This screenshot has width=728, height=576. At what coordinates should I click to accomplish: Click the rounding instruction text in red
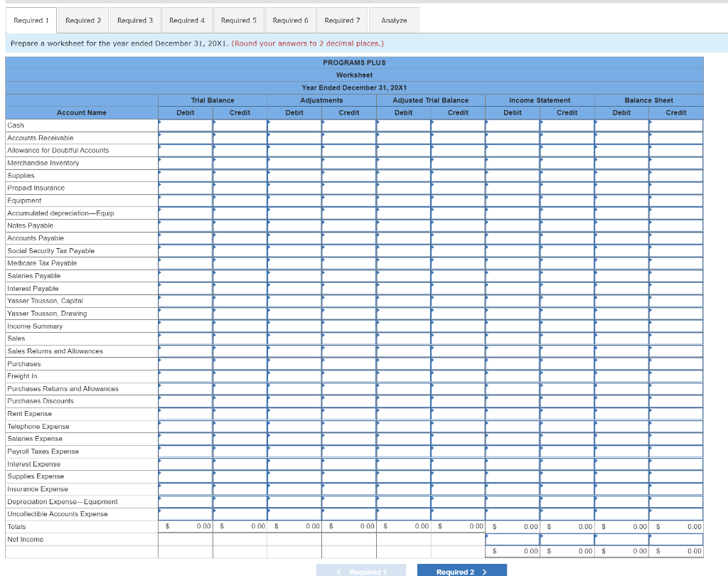[308, 43]
